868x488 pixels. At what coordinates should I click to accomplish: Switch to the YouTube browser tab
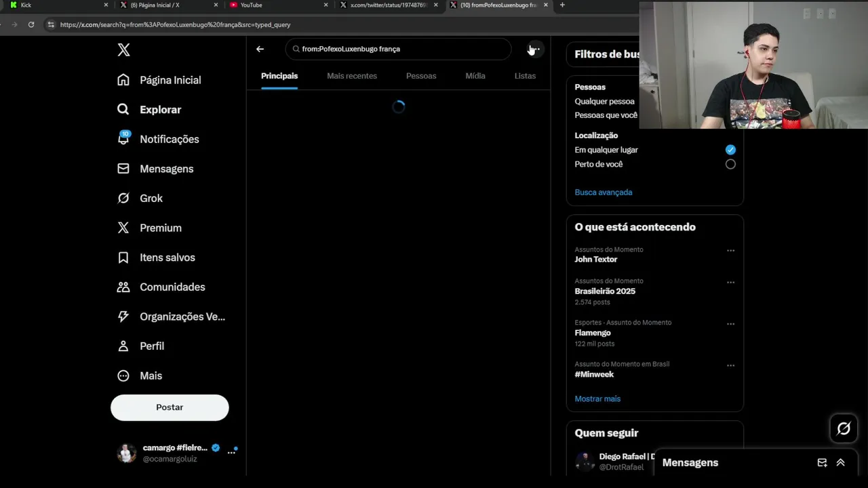tap(278, 5)
